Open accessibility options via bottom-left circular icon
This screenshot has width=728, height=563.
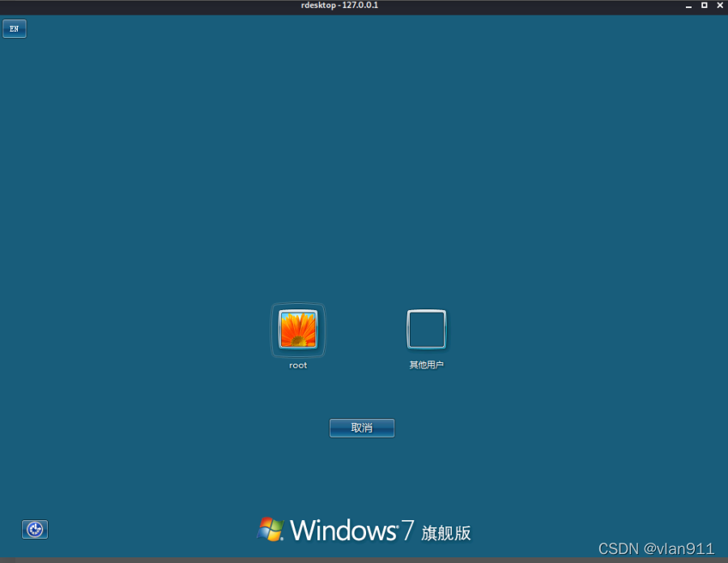point(34,529)
